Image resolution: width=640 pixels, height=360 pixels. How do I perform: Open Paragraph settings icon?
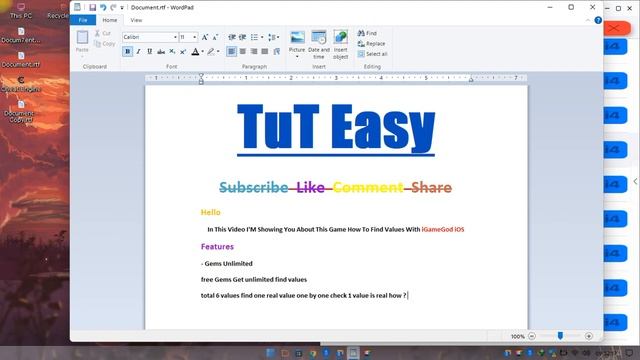pos(276,51)
